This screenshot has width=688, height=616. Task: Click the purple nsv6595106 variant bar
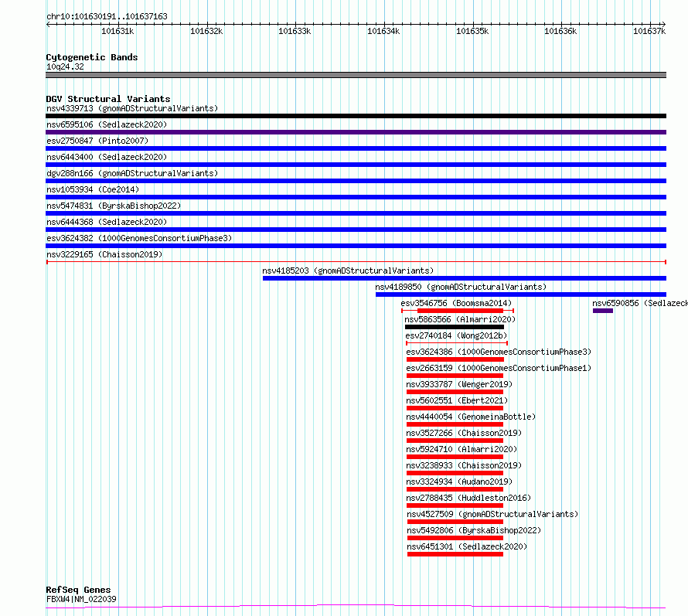356,132
